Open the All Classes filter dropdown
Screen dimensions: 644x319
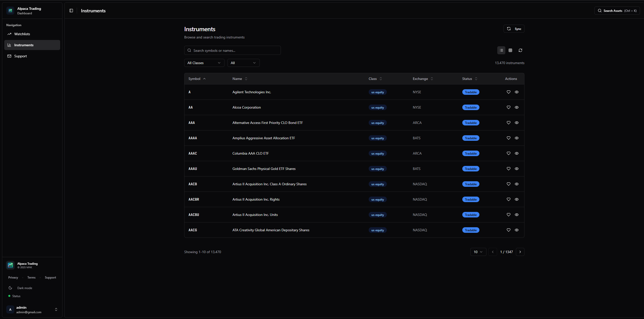coord(204,63)
